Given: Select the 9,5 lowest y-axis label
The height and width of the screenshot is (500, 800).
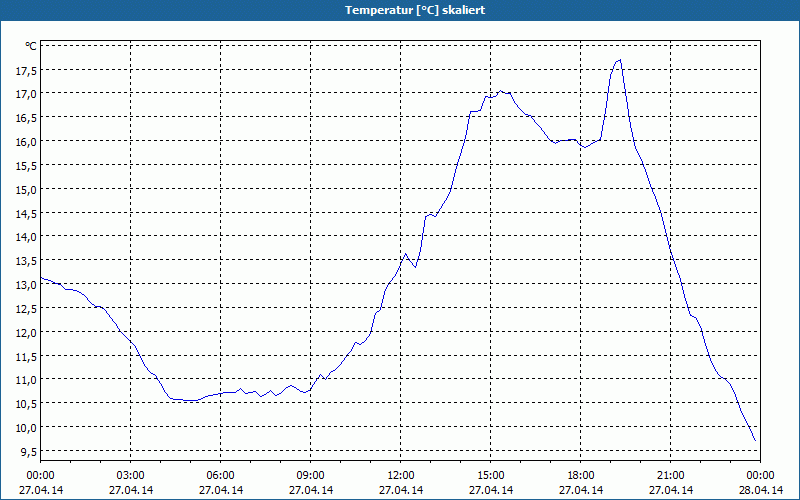Looking at the screenshot, I should [x=29, y=452].
